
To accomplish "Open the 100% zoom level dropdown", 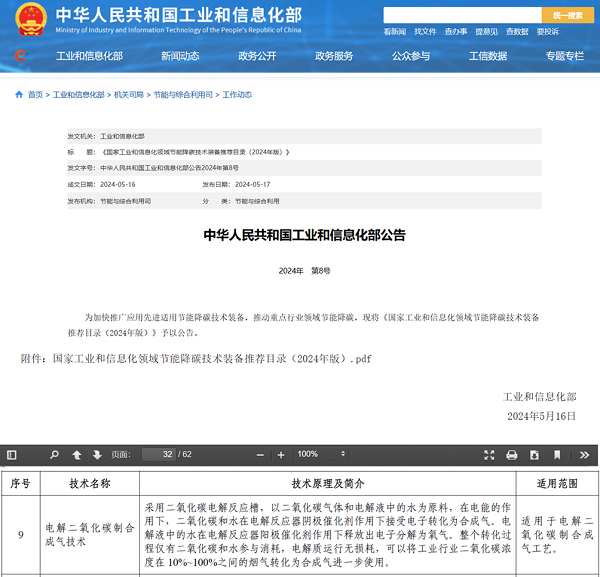I will click(325, 454).
